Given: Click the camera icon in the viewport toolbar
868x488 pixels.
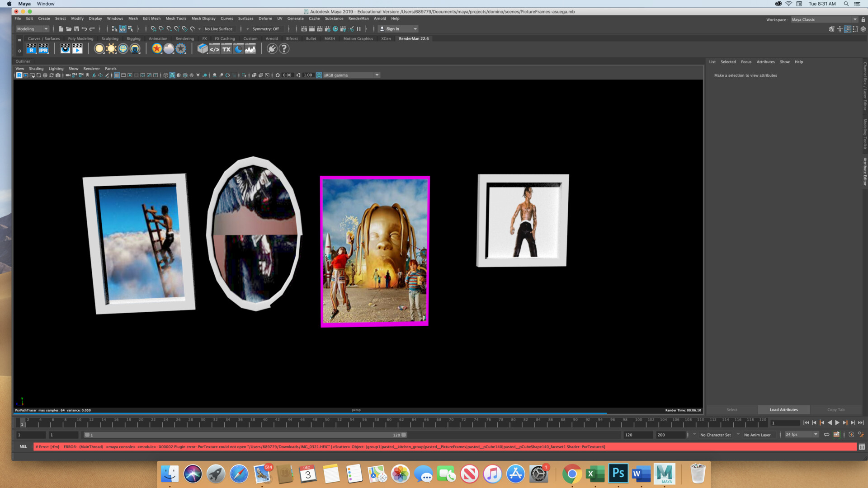Looking at the screenshot, I should (57, 75).
